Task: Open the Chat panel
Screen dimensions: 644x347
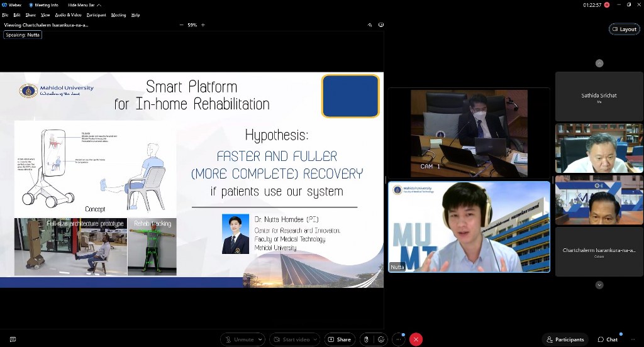Action: [x=608, y=339]
